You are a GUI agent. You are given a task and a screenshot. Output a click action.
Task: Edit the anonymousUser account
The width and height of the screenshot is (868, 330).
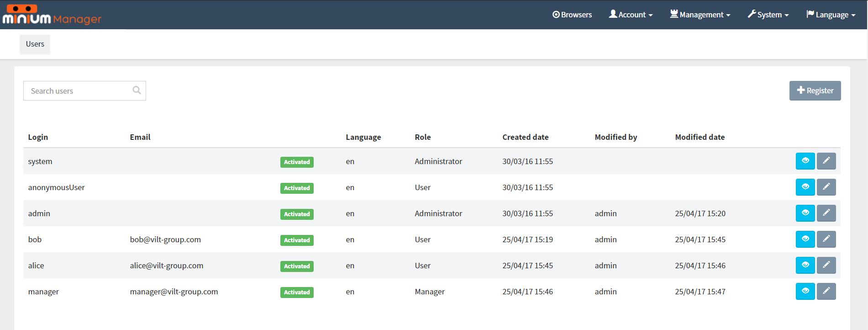point(826,187)
